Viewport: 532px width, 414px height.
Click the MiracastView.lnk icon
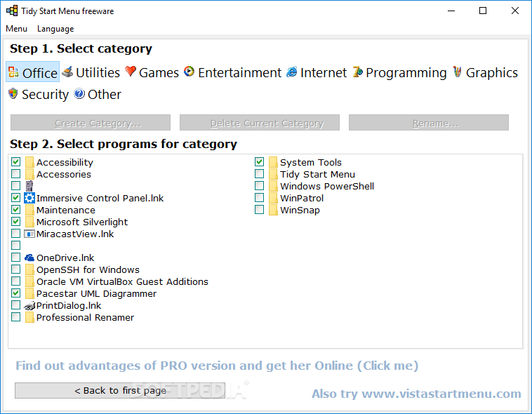coord(29,234)
